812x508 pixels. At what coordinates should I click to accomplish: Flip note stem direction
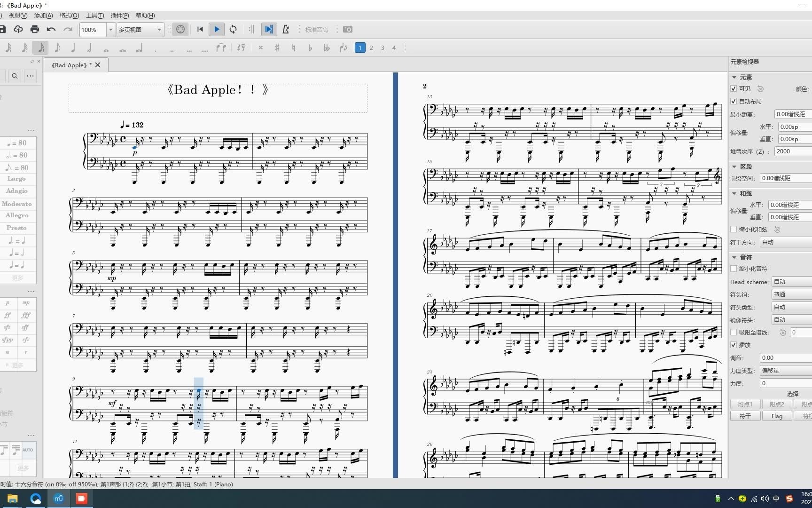344,48
